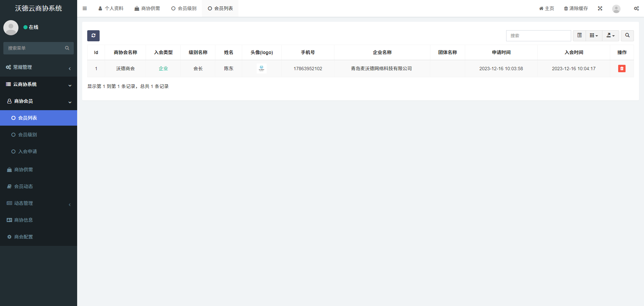The image size is (644, 306).
Task: Open 会员级别 in the sidebar
Action: click(x=39, y=135)
